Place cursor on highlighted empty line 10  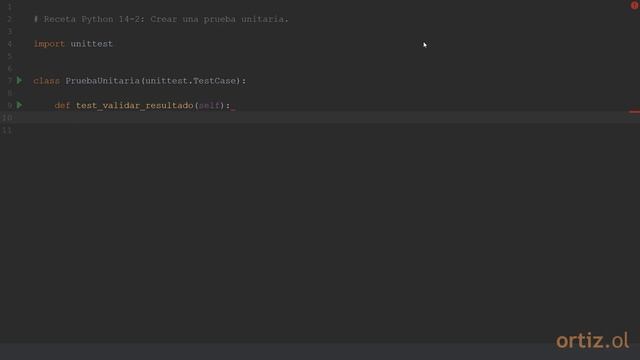pyautogui.click(x=320, y=118)
